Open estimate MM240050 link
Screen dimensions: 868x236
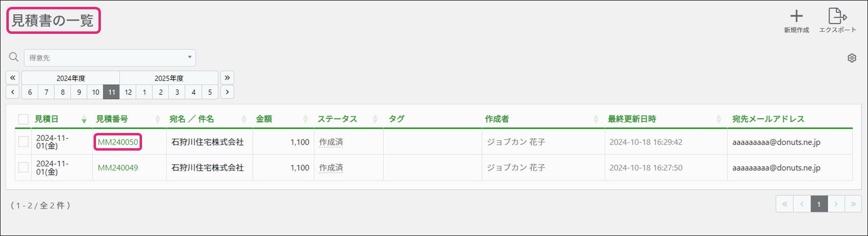[x=118, y=142]
